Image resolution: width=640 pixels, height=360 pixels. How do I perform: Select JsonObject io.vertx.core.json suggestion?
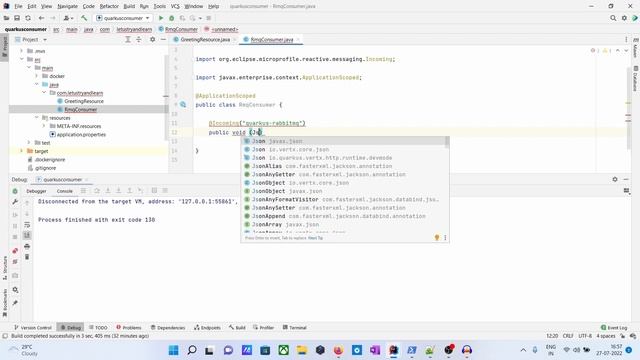[x=345, y=182]
